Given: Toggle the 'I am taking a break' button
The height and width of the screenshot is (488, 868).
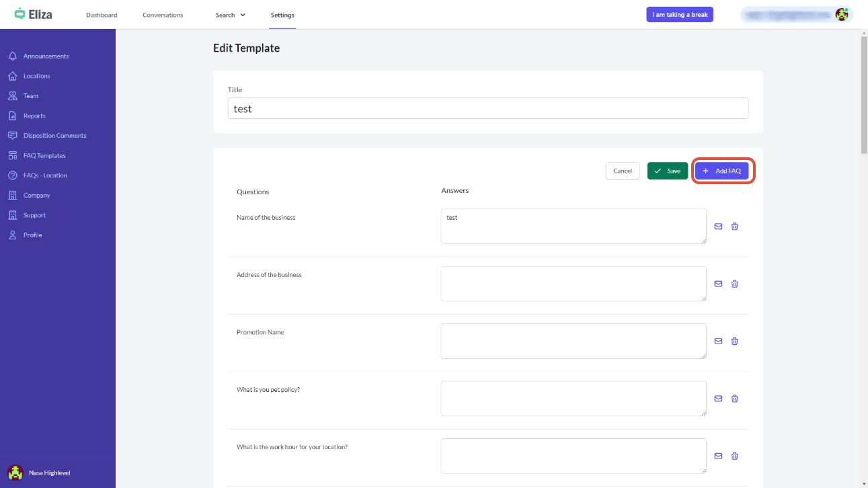Looking at the screenshot, I should pyautogui.click(x=680, y=14).
